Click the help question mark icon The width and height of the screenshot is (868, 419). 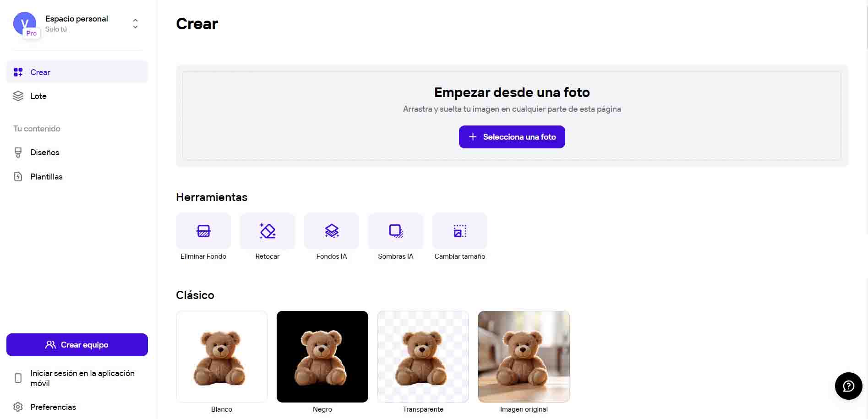point(848,386)
